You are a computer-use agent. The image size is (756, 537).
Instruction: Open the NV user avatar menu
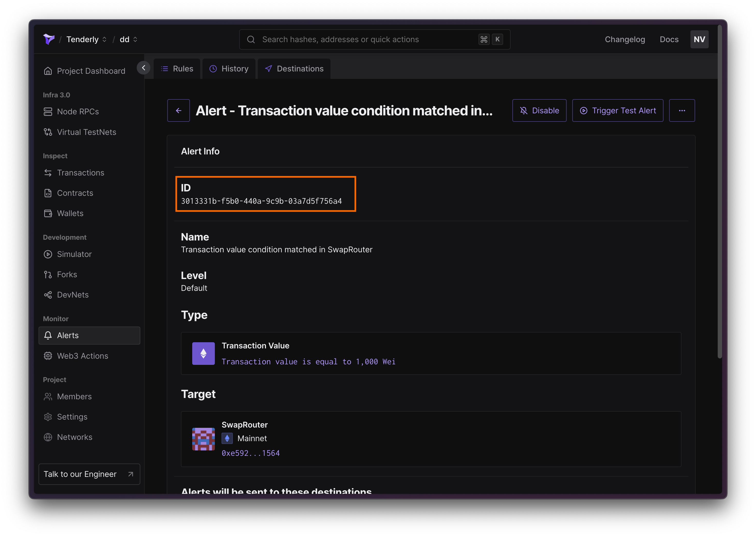tap(699, 39)
